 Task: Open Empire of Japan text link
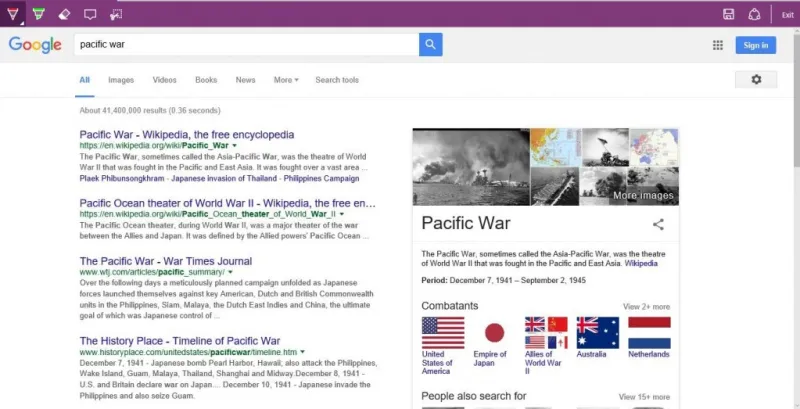click(x=490, y=359)
